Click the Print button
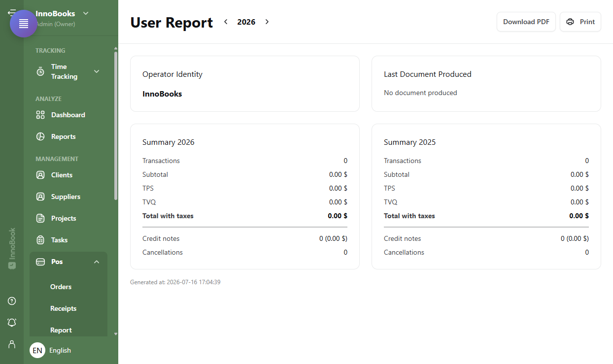The height and width of the screenshot is (364, 613). (x=580, y=22)
